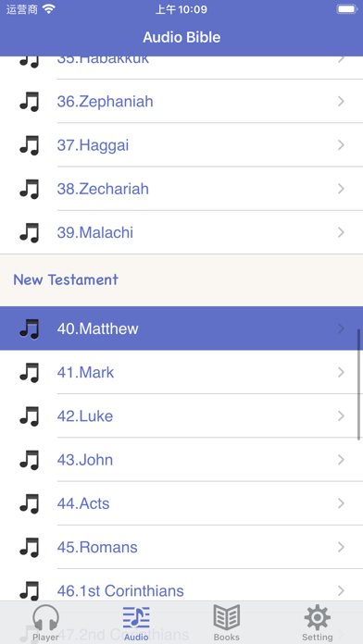Tap the music note beside 43.John
The image size is (363, 644).
(x=30, y=460)
